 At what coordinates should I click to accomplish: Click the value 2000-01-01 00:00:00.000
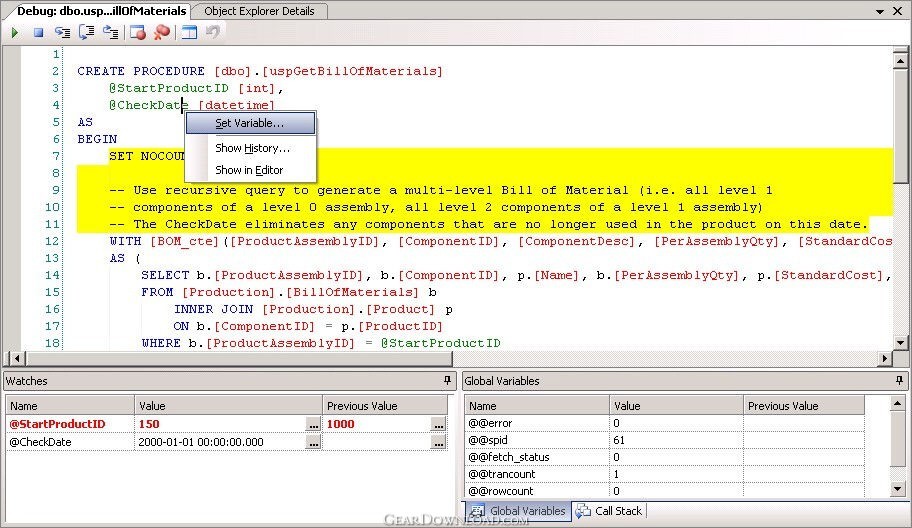[201, 442]
